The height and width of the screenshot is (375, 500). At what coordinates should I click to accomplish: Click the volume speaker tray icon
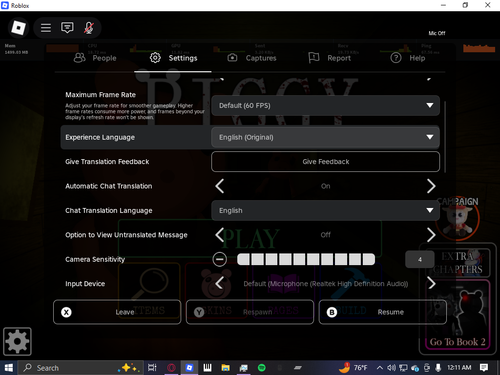pyautogui.click(x=391, y=368)
